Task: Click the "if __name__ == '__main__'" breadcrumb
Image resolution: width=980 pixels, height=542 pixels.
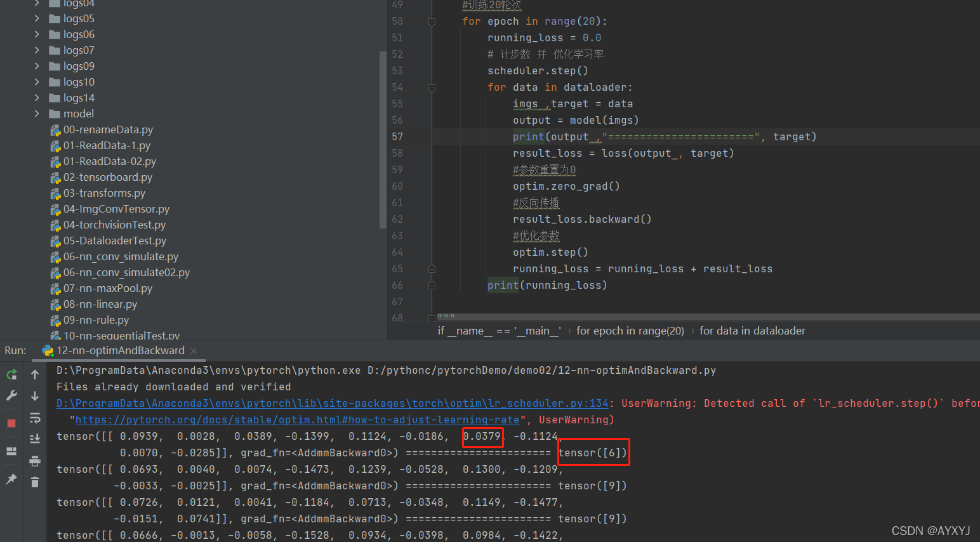Action: [x=500, y=331]
